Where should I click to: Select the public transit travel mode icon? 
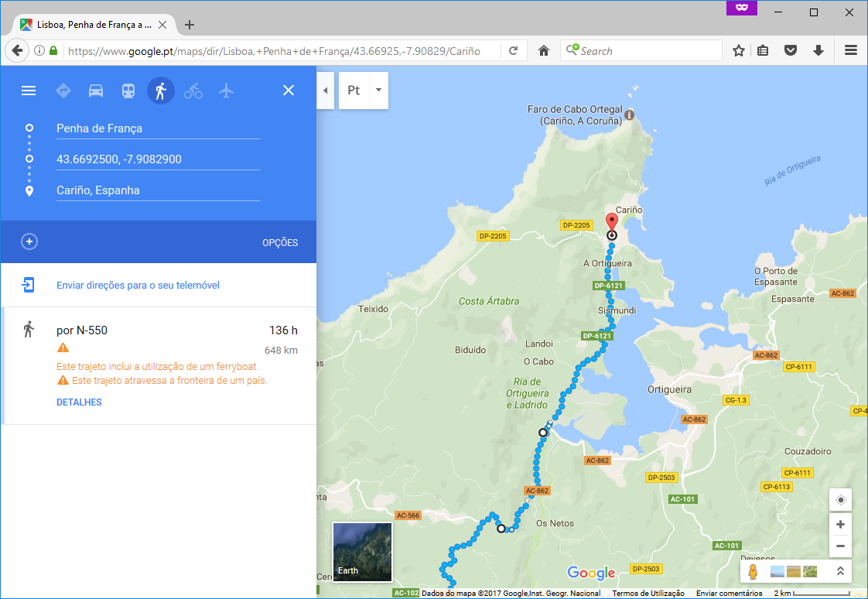[128, 91]
